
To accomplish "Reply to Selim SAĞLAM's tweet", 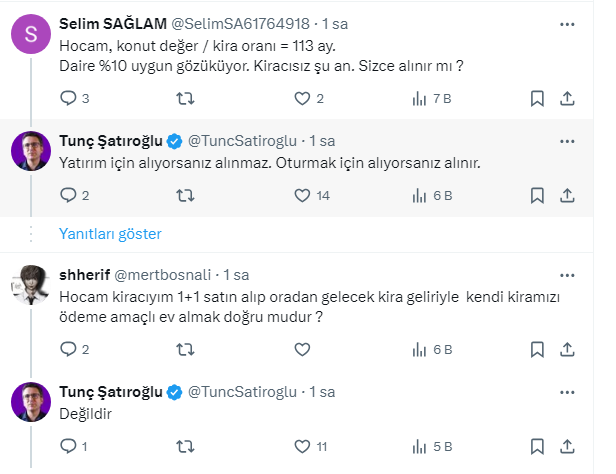I will point(69,98).
